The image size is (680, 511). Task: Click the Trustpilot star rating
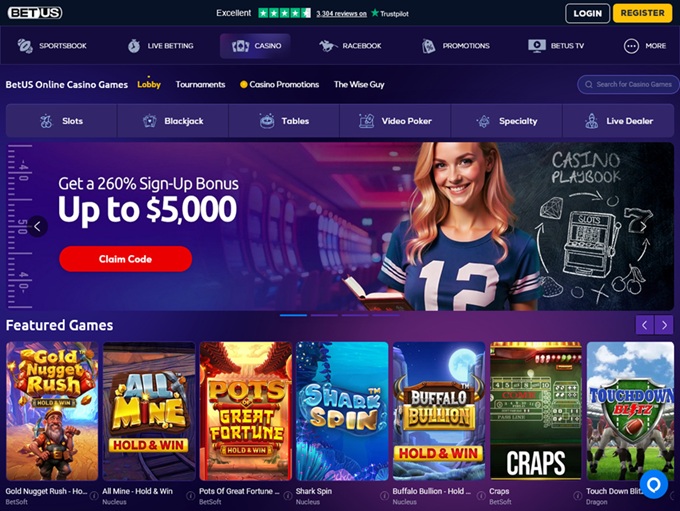(x=284, y=13)
